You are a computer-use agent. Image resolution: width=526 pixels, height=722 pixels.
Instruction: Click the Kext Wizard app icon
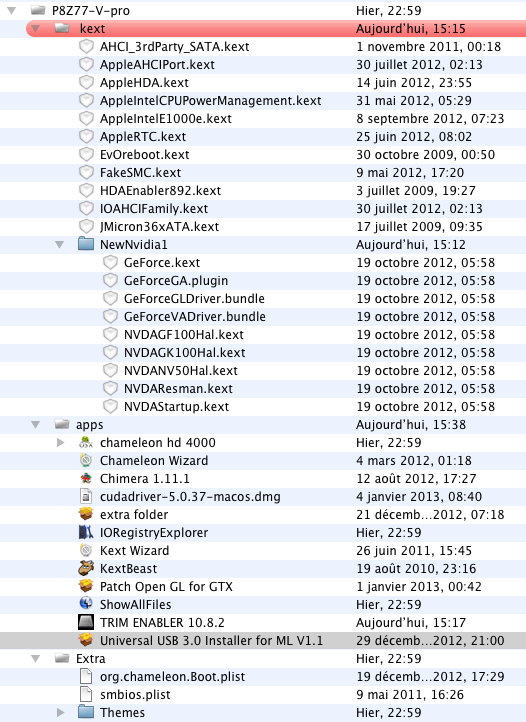[x=86, y=551]
